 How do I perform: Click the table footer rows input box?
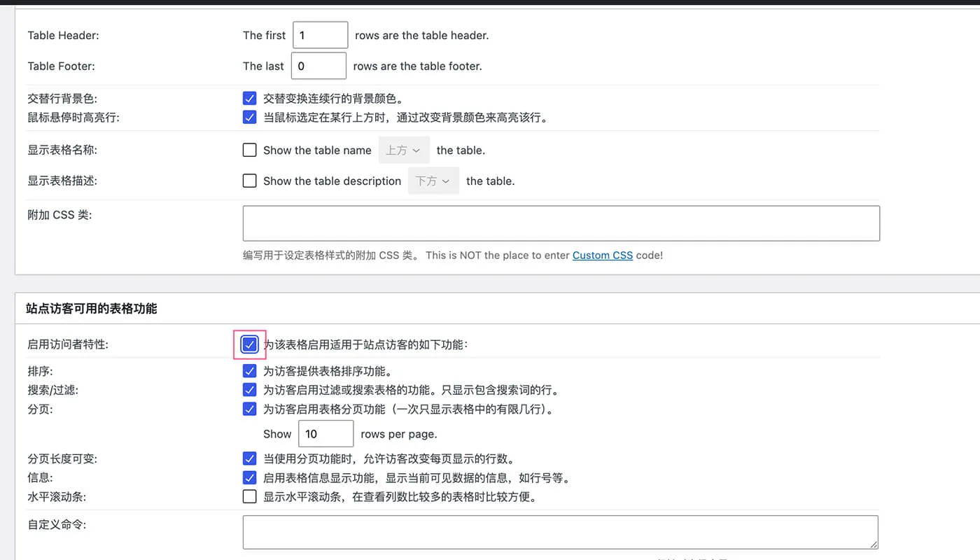(x=318, y=66)
